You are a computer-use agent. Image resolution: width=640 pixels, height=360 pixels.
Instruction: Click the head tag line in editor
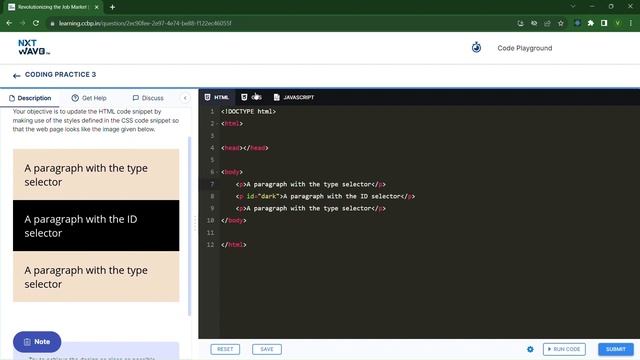pyautogui.click(x=244, y=148)
